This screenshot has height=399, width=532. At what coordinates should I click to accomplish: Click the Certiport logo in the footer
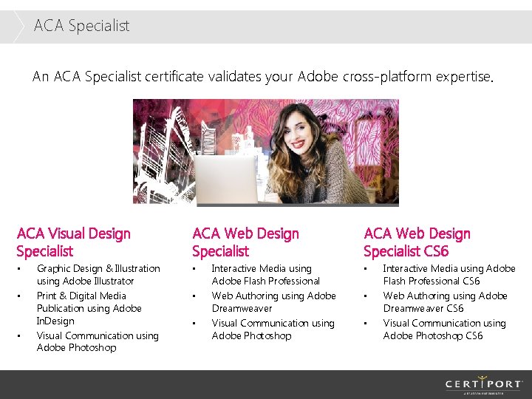484,385
